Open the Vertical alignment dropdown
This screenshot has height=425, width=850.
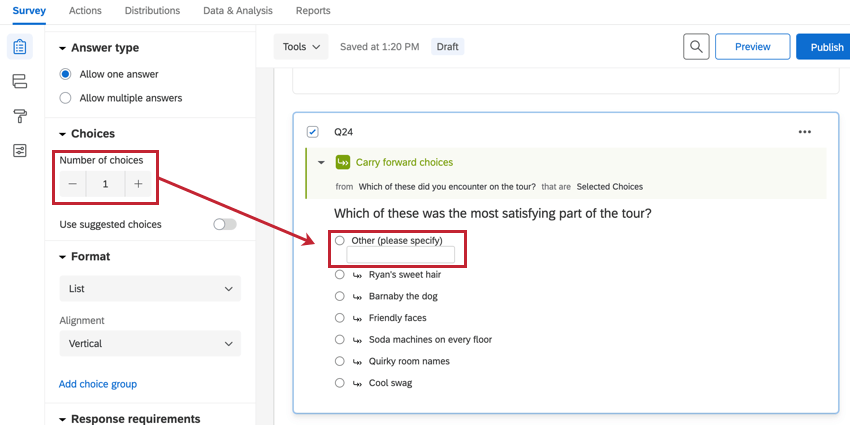[x=150, y=344]
